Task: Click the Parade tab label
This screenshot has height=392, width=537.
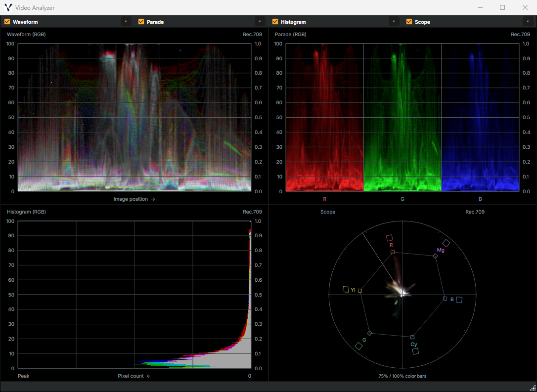Action: point(155,22)
